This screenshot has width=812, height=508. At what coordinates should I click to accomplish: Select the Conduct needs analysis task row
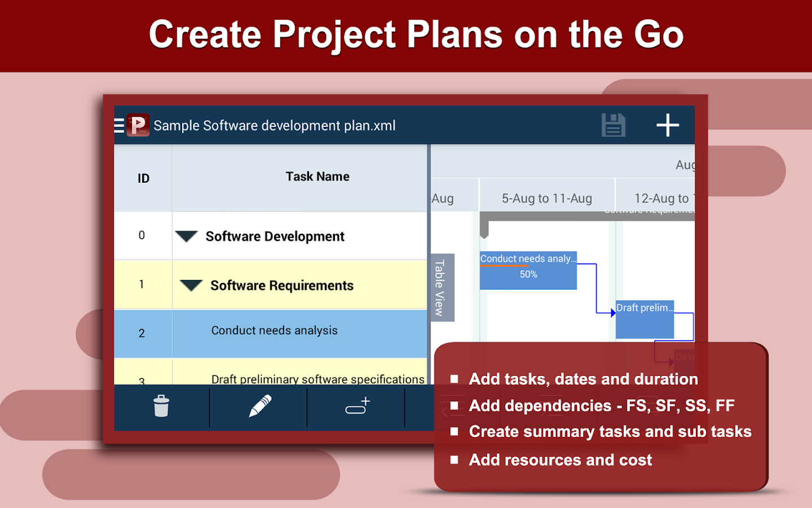pos(271,334)
